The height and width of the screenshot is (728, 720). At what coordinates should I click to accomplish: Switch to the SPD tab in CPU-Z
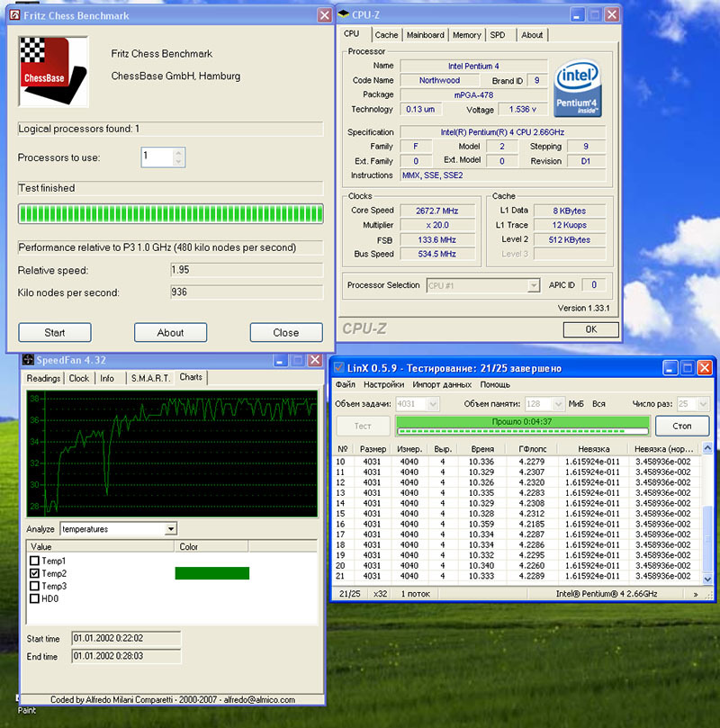click(x=498, y=35)
